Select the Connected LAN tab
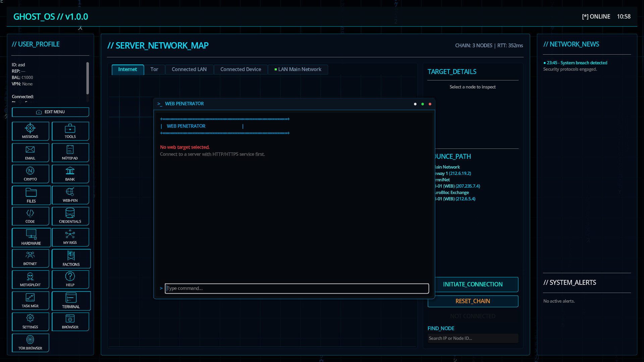This screenshot has width=644, height=362. (x=189, y=69)
